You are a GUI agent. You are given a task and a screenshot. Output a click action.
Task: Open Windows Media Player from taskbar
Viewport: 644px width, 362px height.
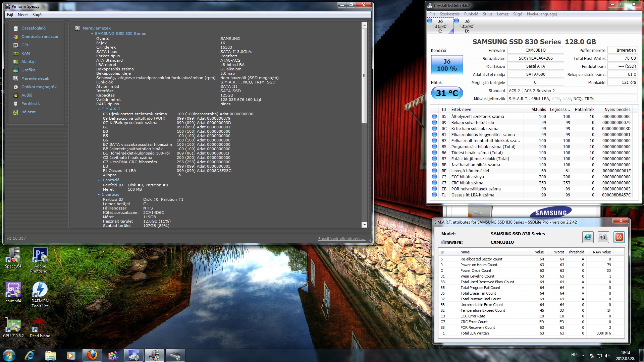[71, 355]
